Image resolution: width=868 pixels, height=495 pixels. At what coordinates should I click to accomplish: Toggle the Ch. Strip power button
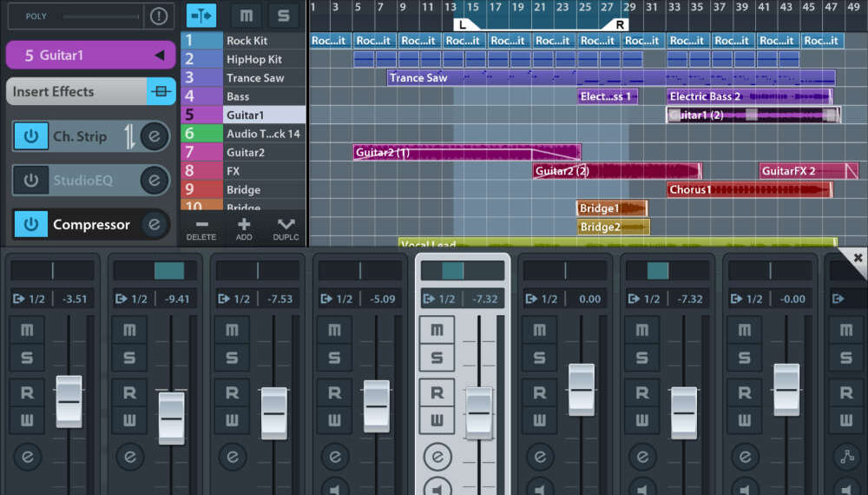31,136
